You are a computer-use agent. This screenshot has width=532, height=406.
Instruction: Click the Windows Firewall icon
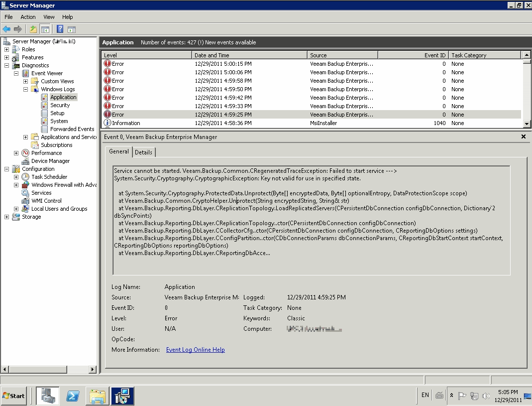[x=25, y=185]
